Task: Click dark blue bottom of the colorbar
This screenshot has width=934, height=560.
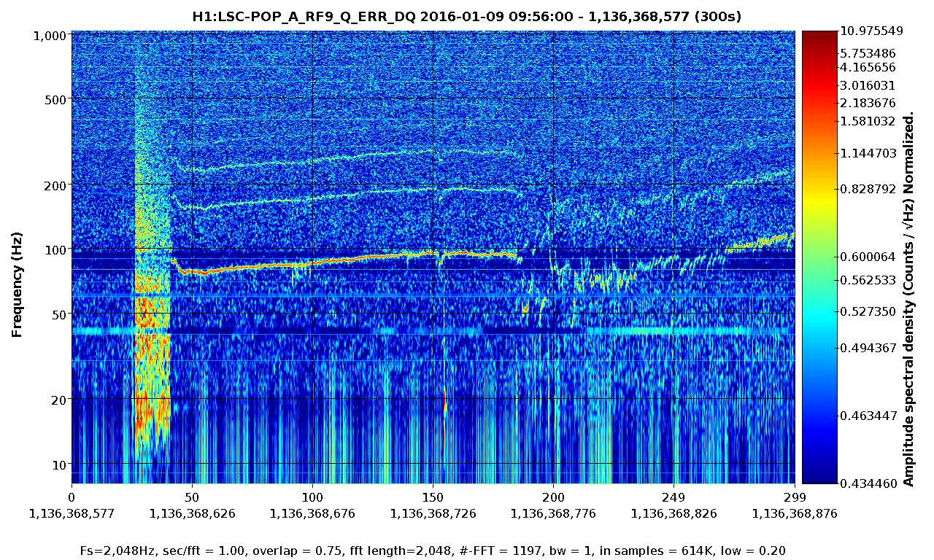Action: pyautogui.click(x=819, y=478)
